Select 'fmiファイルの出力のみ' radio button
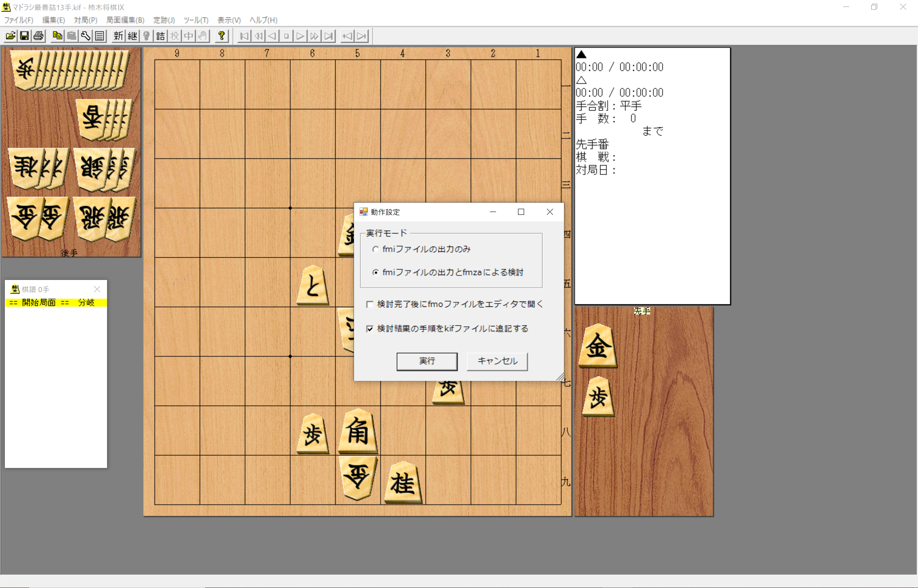918x588 pixels. (x=376, y=249)
